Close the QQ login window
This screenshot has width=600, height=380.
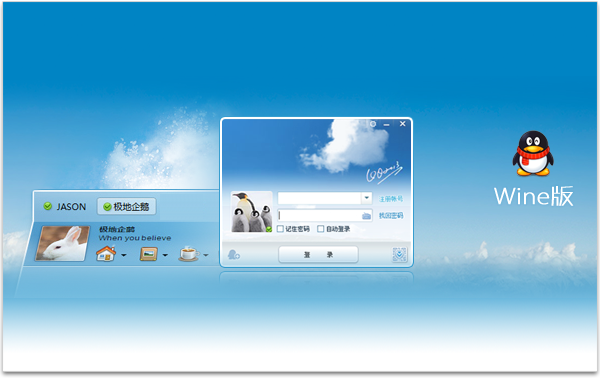pos(403,124)
